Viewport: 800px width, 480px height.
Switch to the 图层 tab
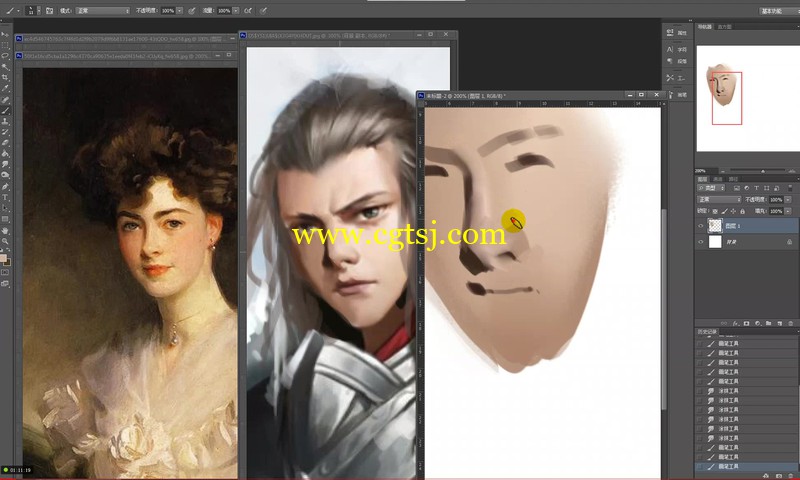pos(703,179)
